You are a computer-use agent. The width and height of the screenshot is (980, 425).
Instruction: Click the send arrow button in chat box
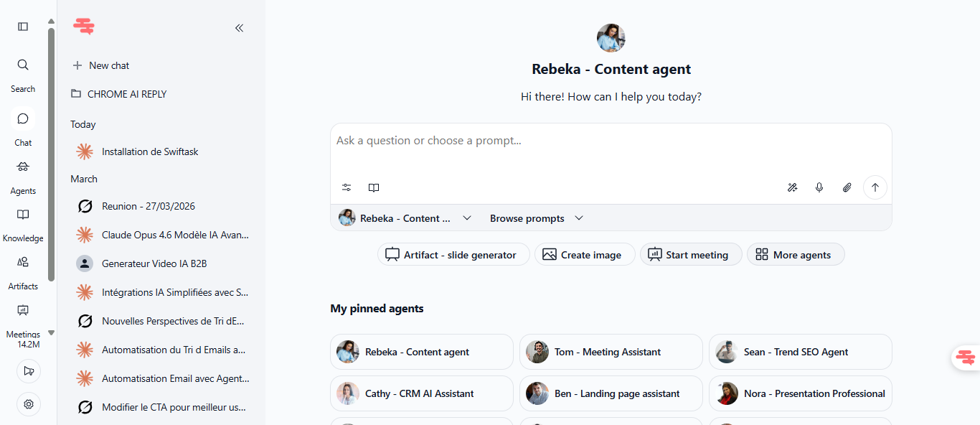pos(875,187)
